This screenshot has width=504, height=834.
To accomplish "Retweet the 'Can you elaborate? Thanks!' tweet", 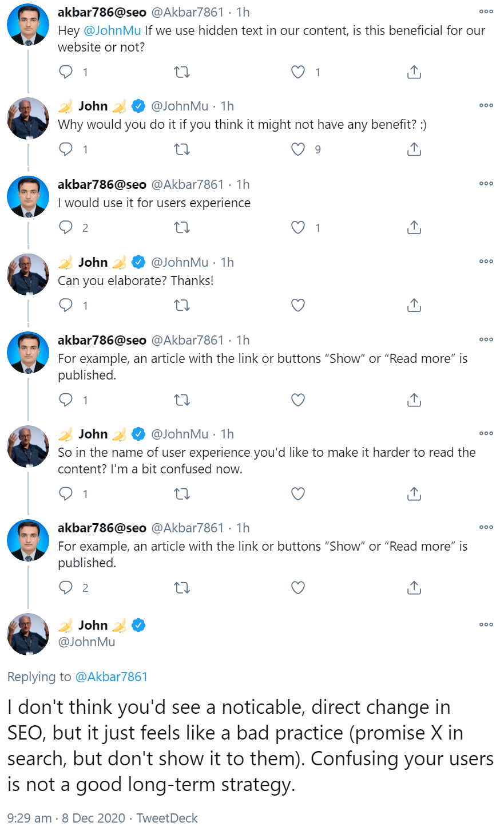I will 182,306.
